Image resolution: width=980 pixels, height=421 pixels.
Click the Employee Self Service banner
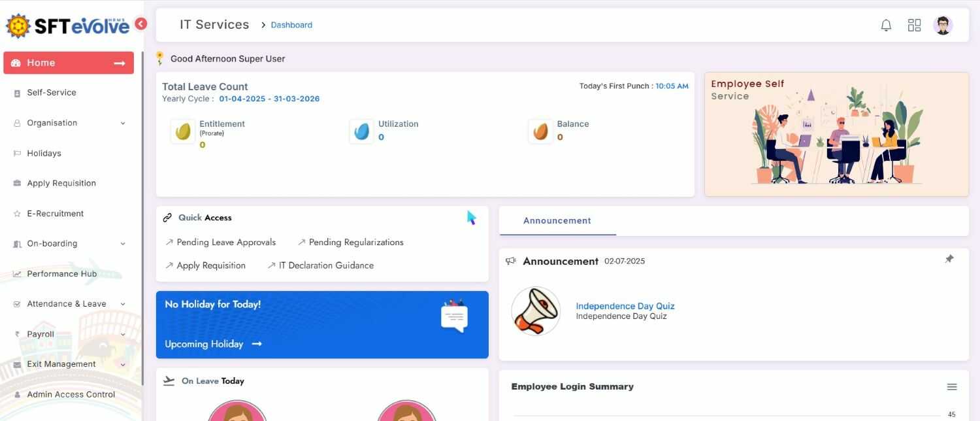pyautogui.click(x=836, y=134)
